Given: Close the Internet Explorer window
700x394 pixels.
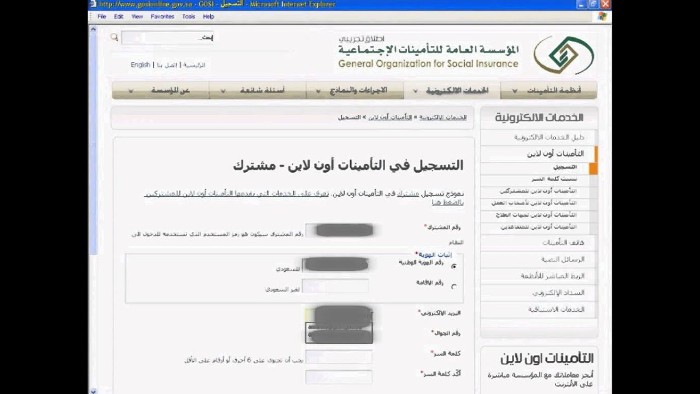Looking at the screenshot, I should 605,4.
